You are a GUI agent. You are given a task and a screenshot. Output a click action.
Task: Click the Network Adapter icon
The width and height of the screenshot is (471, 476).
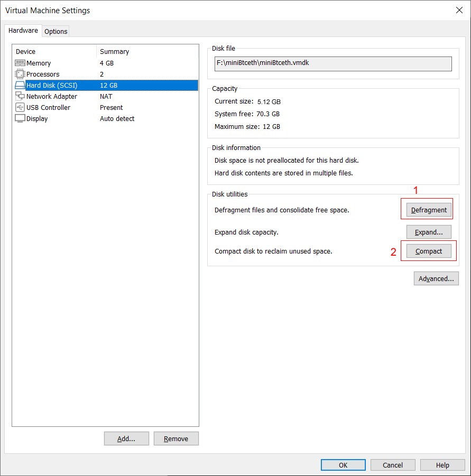[20, 96]
